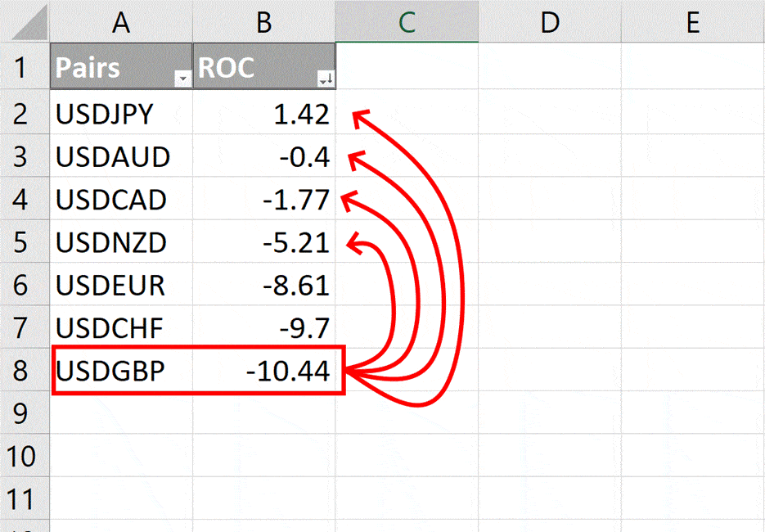Select row 3 header

coord(25,156)
